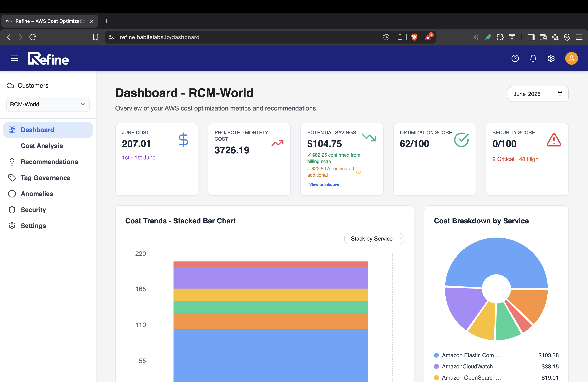The height and width of the screenshot is (382, 588).
Task: Click the 2 Critical link
Action: pyautogui.click(x=503, y=159)
